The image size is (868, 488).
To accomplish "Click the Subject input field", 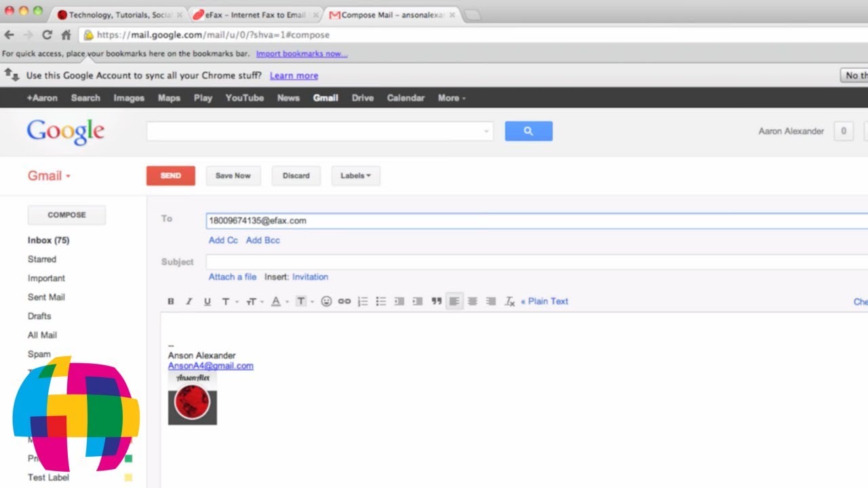I will pyautogui.click(x=537, y=262).
